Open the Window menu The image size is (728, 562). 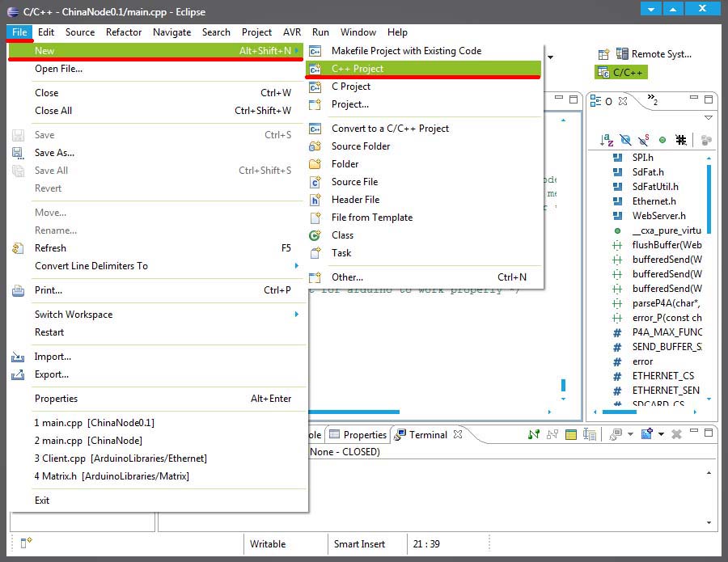click(x=358, y=32)
